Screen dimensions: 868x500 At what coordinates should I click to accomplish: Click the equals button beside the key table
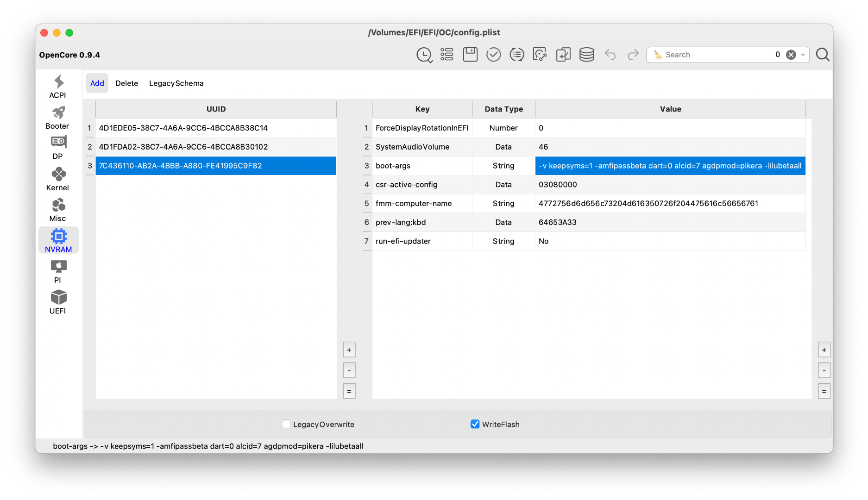tap(824, 391)
